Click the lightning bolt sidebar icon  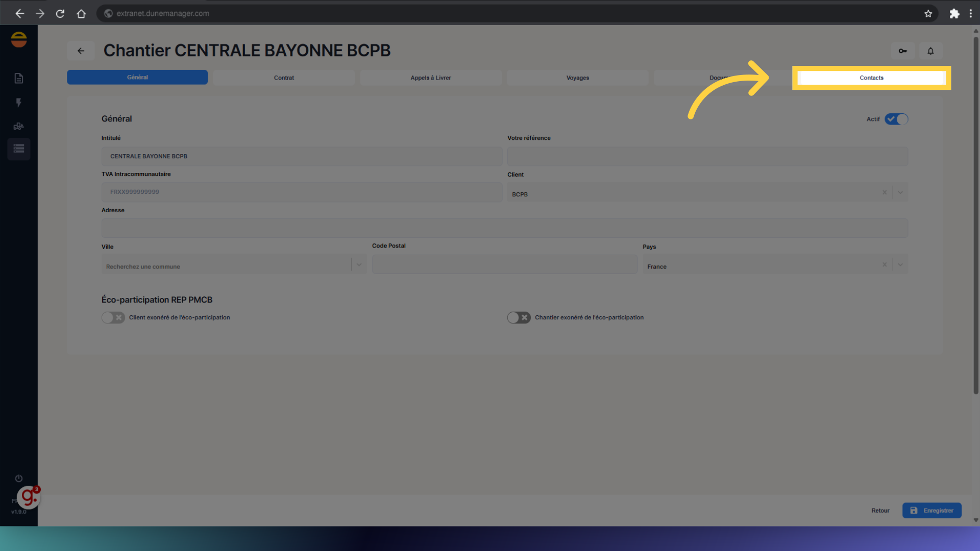click(19, 103)
